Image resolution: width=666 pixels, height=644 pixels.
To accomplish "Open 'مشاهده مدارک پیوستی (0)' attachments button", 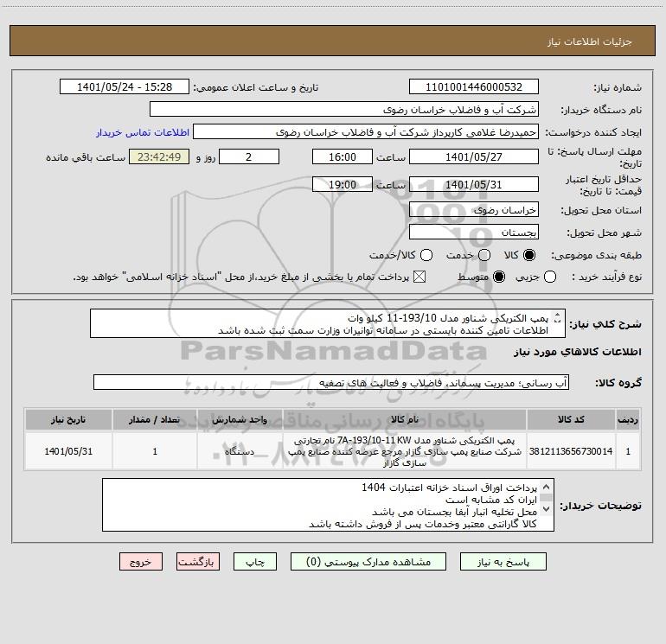I will tap(368, 562).
